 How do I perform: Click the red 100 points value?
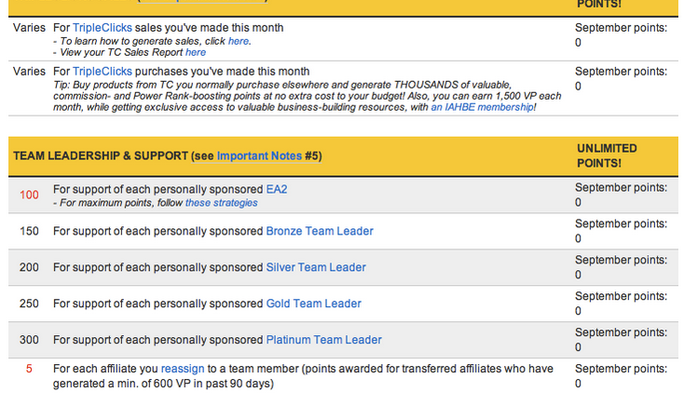pyautogui.click(x=29, y=195)
